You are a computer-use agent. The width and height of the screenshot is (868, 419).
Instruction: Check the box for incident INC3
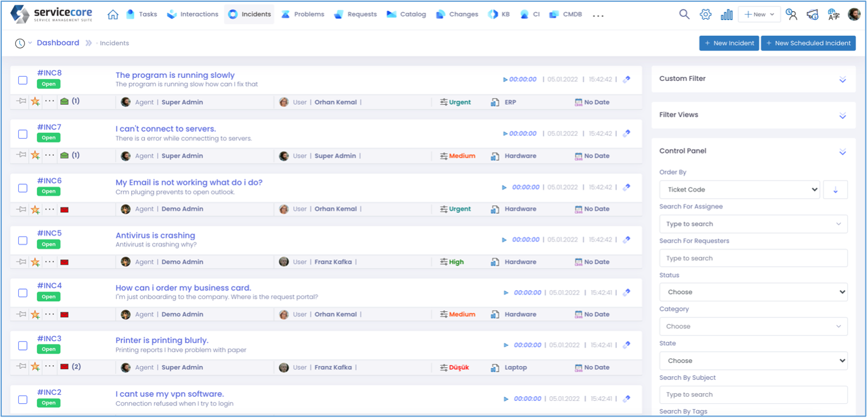tap(23, 346)
